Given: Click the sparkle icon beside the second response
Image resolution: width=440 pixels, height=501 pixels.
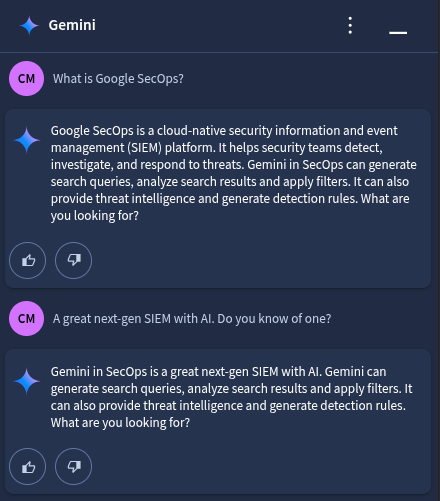Looking at the screenshot, I should coord(27,381).
